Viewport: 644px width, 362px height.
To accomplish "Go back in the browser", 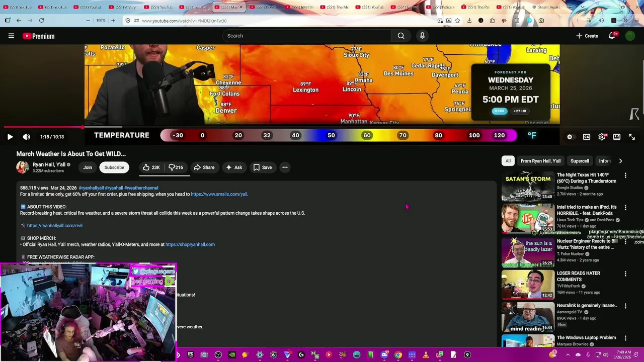I will pos(19,21).
